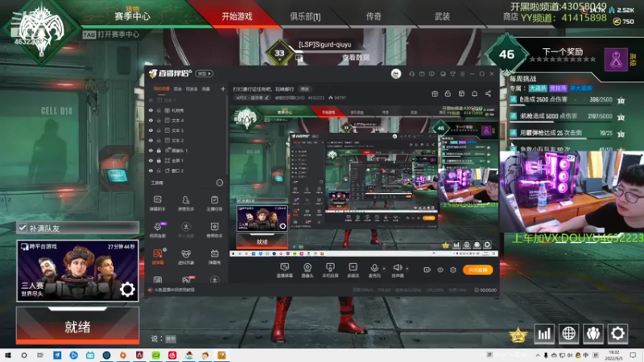The width and height of the screenshot is (644, 362).
Task: Click the headset support icon in title bar
Action: click(412, 74)
